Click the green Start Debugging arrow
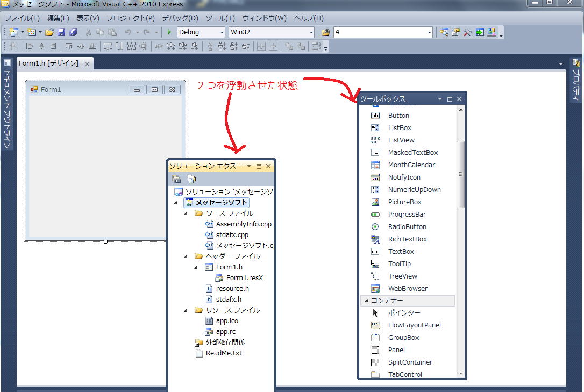 pyautogui.click(x=169, y=32)
